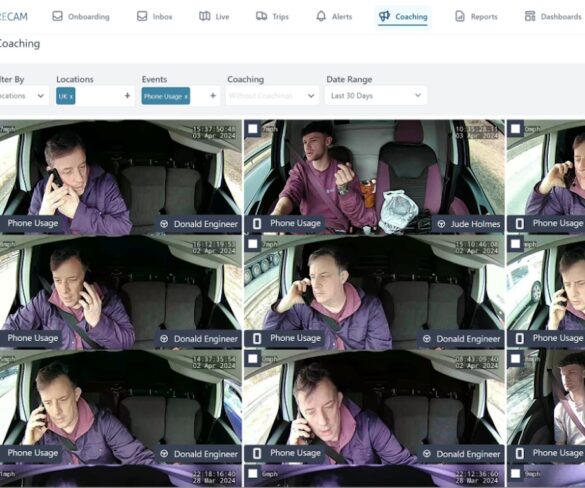Screen dimensions: 585x488
Task: Click Donald Engineer label on 15:10:46 video
Action: pos(468,339)
